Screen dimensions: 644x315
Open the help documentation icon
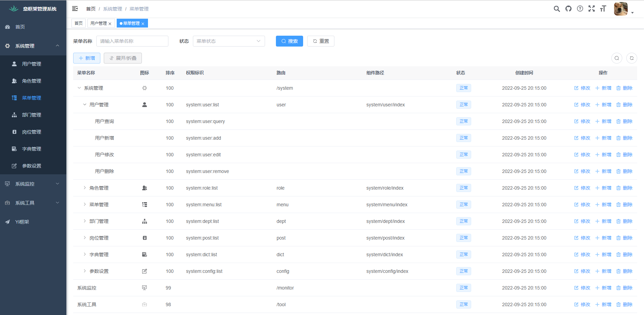click(580, 9)
